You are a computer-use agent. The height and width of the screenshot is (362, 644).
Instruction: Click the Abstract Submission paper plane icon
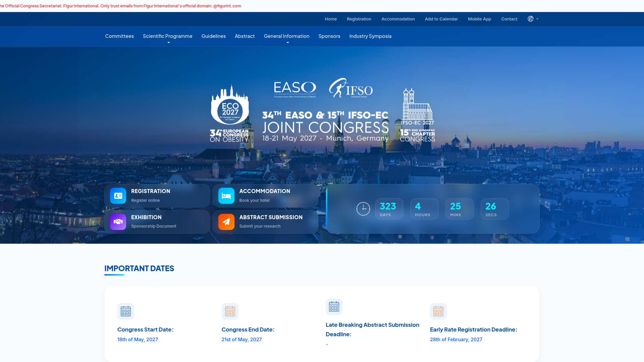[226, 222]
